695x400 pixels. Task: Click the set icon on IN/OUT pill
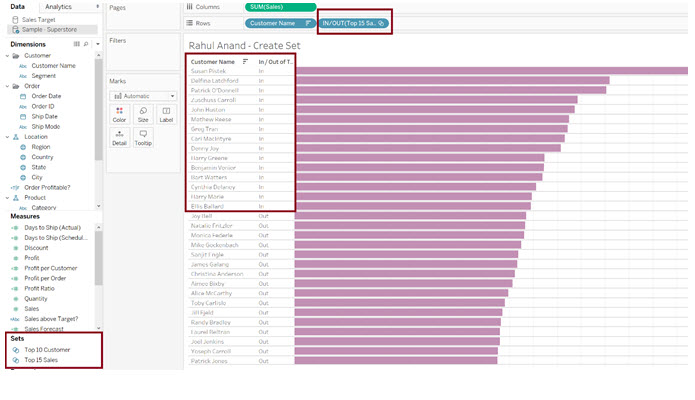click(x=381, y=23)
